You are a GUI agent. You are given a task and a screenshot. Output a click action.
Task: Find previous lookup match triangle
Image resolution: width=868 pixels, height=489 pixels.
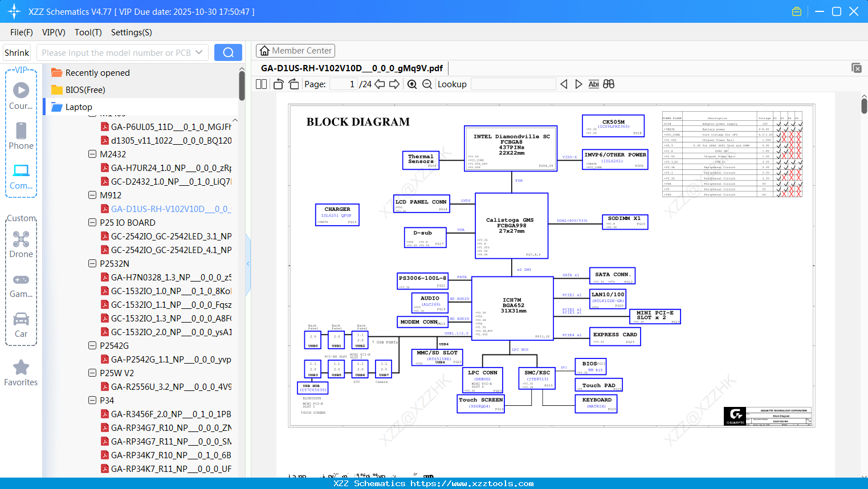564,84
